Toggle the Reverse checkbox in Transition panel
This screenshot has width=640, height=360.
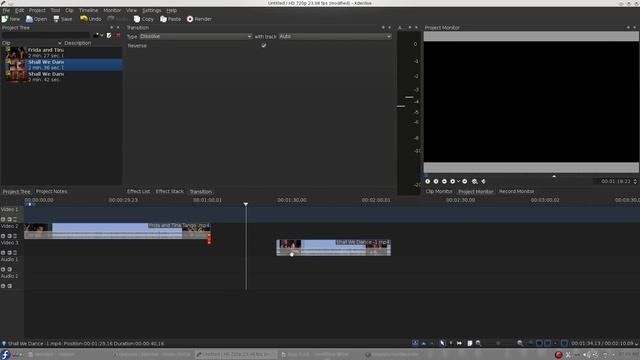[264, 45]
